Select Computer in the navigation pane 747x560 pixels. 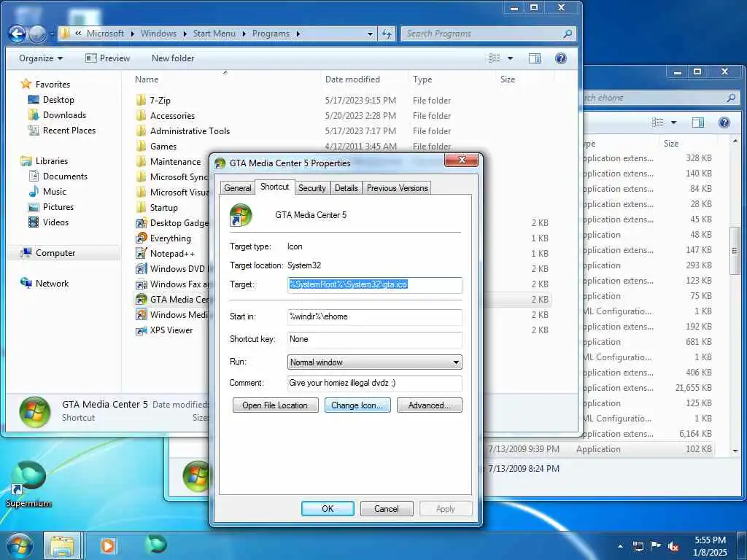pyautogui.click(x=55, y=253)
